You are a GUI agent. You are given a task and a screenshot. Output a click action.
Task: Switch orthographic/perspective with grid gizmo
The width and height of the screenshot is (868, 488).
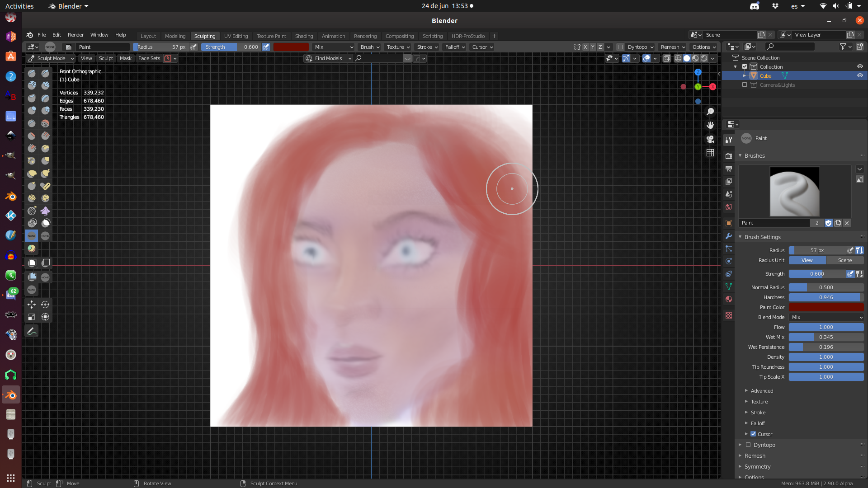pyautogui.click(x=710, y=153)
